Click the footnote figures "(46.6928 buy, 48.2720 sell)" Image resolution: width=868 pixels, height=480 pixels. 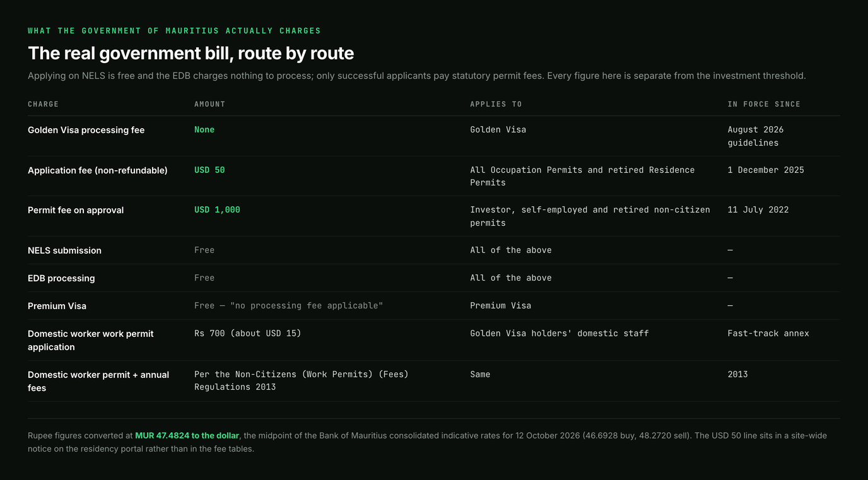636,436
